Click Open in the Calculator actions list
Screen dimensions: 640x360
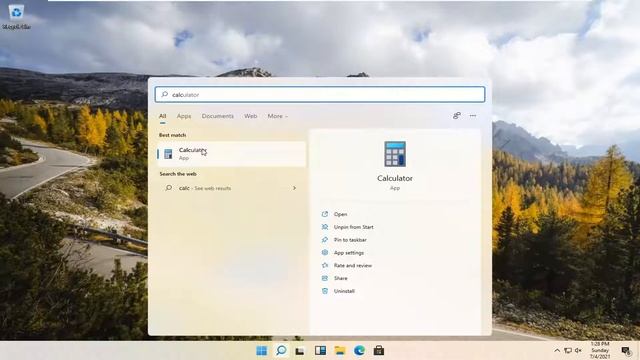pos(340,214)
